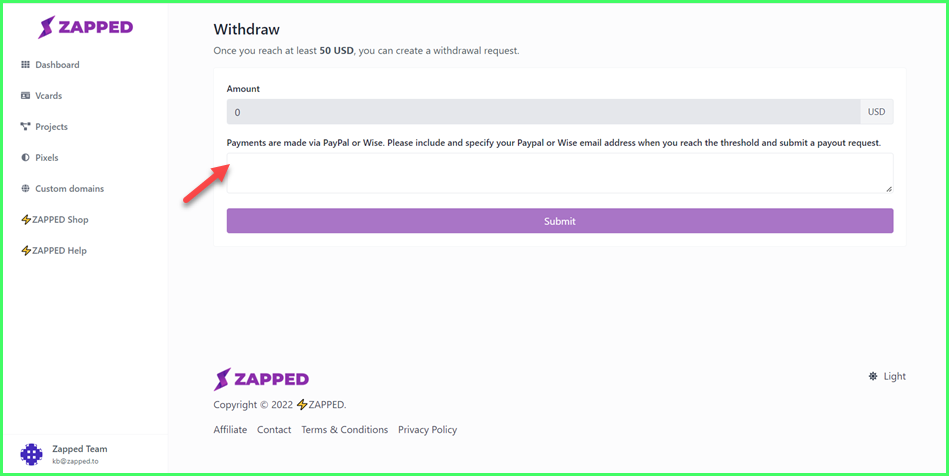Click the Pixels half-circle icon
The width and height of the screenshot is (949, 476).
[25, 157]
